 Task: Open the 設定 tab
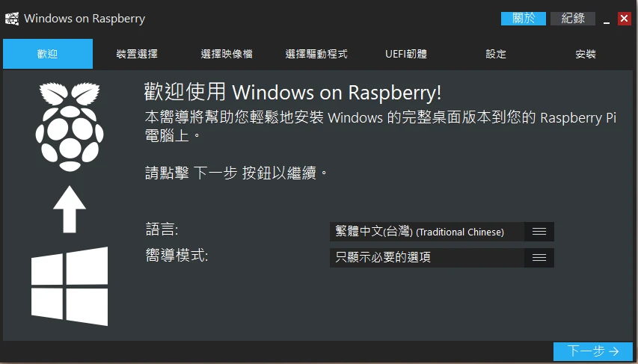496,54
